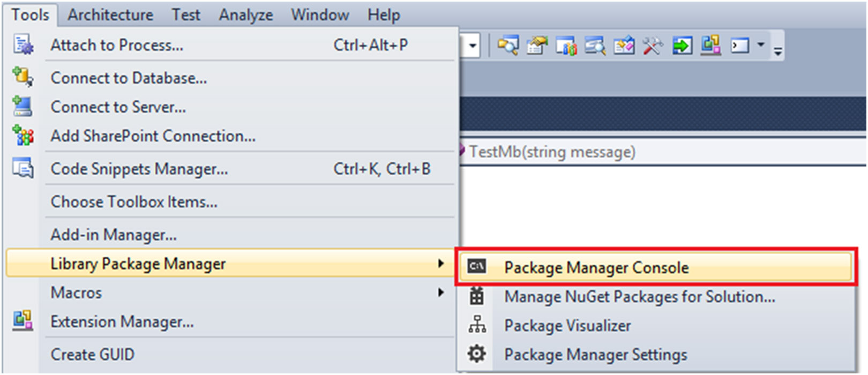Viewport: 868px width, 375px height.
Task: Click the Package Manager Settings gear icon
Action: (476, 354)
